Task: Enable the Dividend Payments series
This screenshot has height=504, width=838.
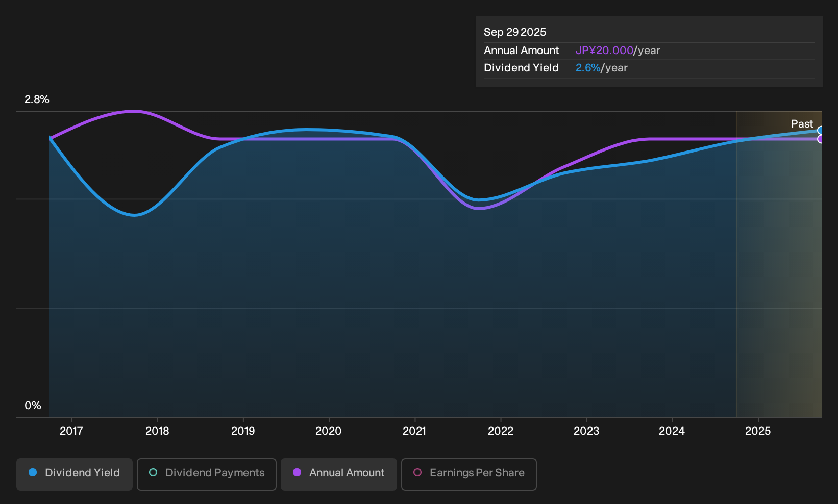Action: tap(207, 474)
